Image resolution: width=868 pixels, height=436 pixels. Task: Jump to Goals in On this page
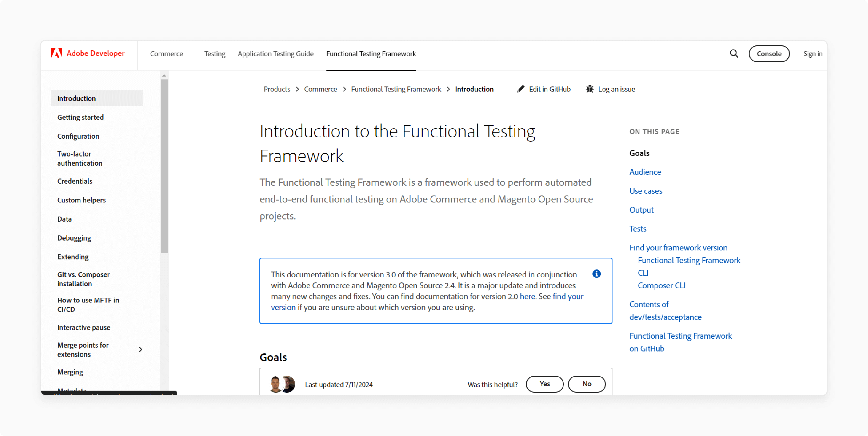point(639,153)
